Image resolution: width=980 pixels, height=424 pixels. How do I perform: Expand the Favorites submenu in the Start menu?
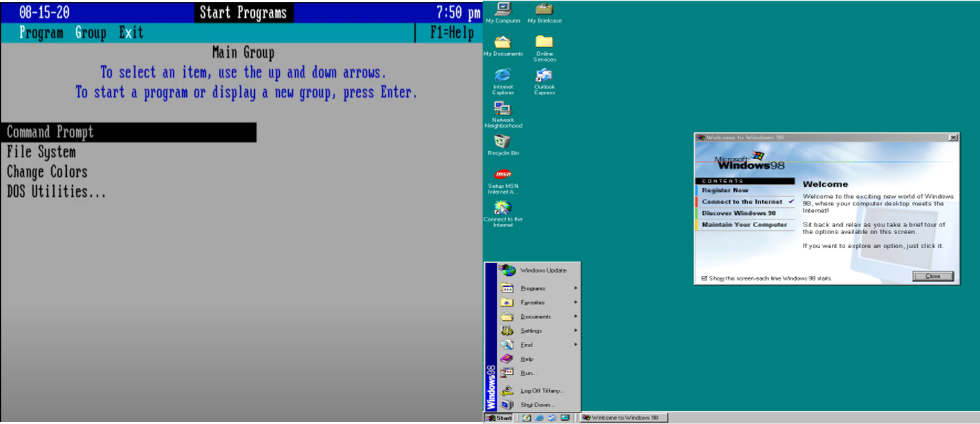[538, 302]
